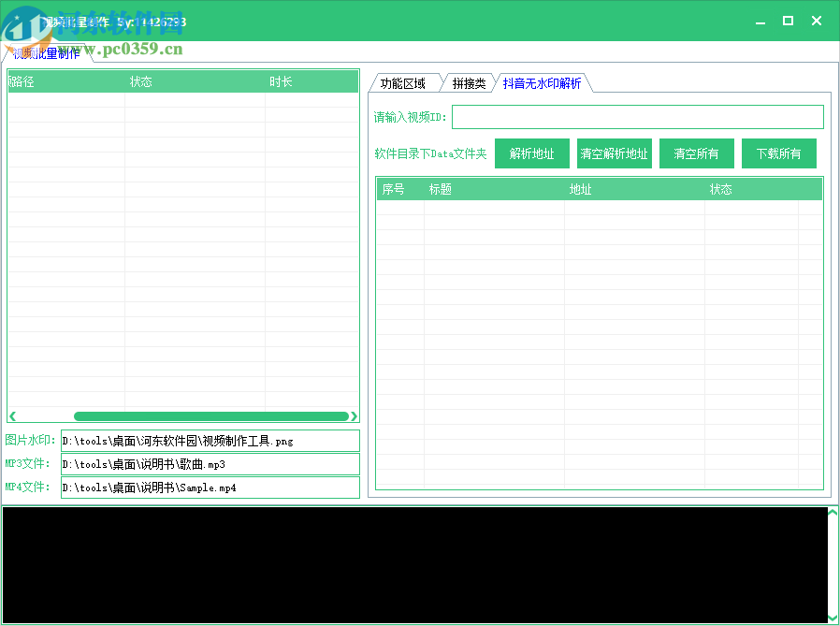Switch to the 功能区域 tab
The height and width of the screenshot is (626, 840).
[x=403, y=83]
